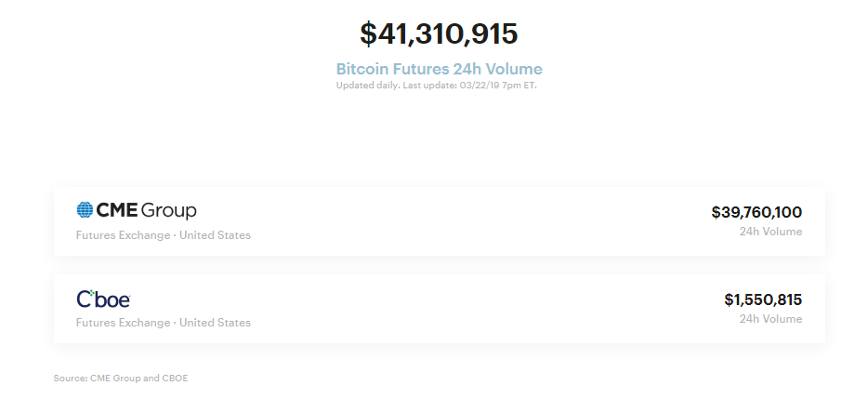The image size is (868, 399).
Task: Click CME's $39,760,100 volume value
Action: [756, 212]
